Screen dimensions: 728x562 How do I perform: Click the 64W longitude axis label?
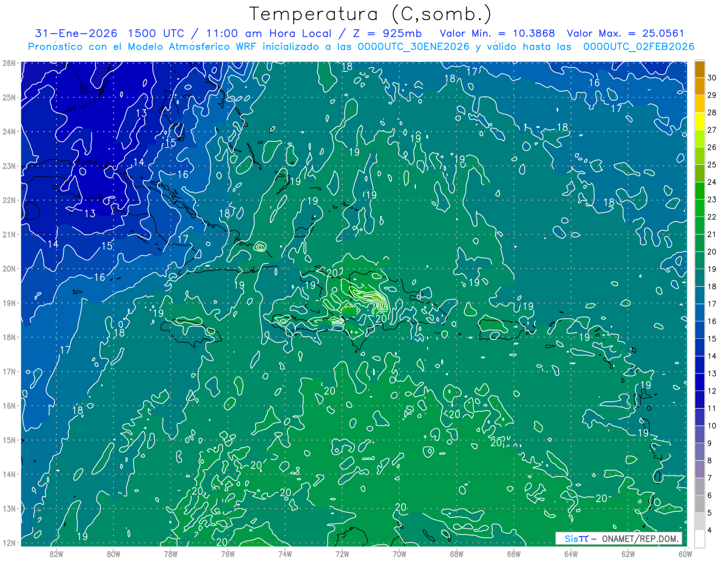pyautogui.click(x=571, y=554)
